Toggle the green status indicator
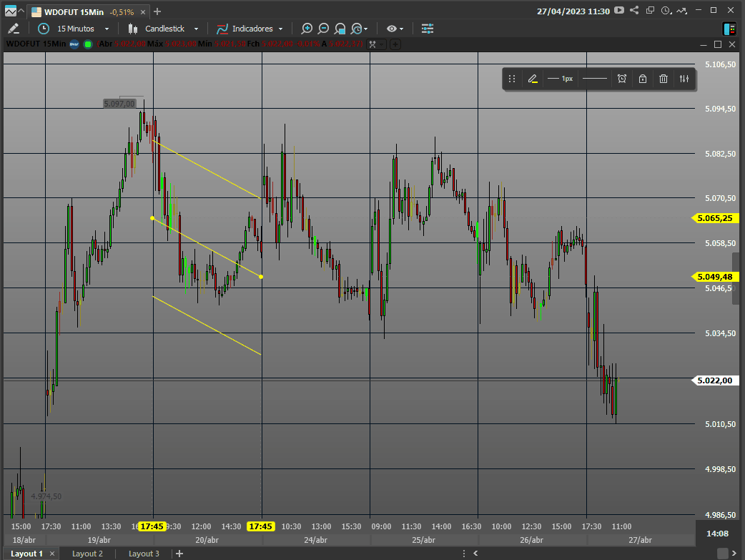Screen dimensions: 745x560 (88, 44)
